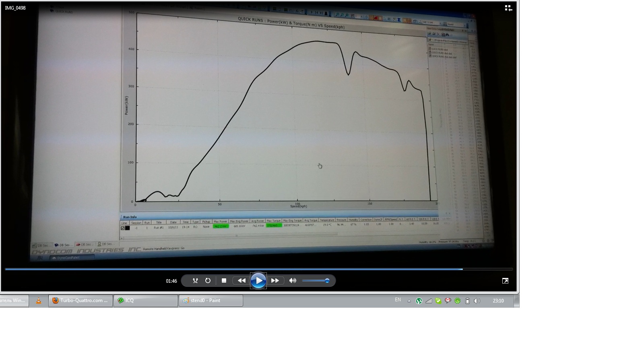Open the EN input language indicator
Image resolution: width=644 pixels, height=362 pixels.
click(398, 300)
